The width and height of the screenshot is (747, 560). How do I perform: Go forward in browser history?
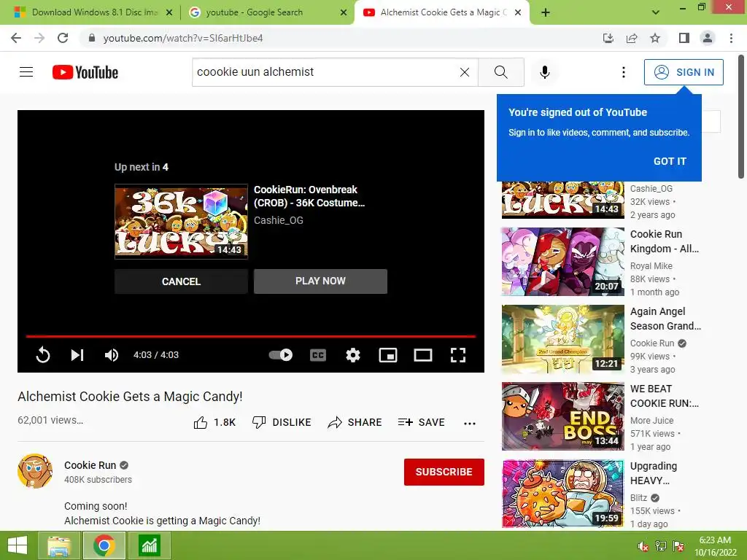(39, 38)
